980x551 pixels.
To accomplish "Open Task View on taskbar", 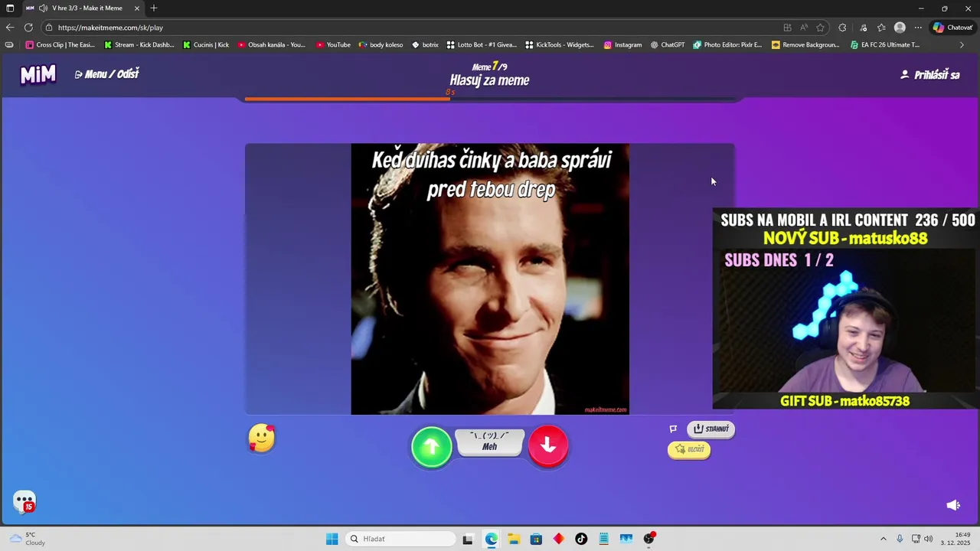I will pyautogui.click(x=468, y=539).
